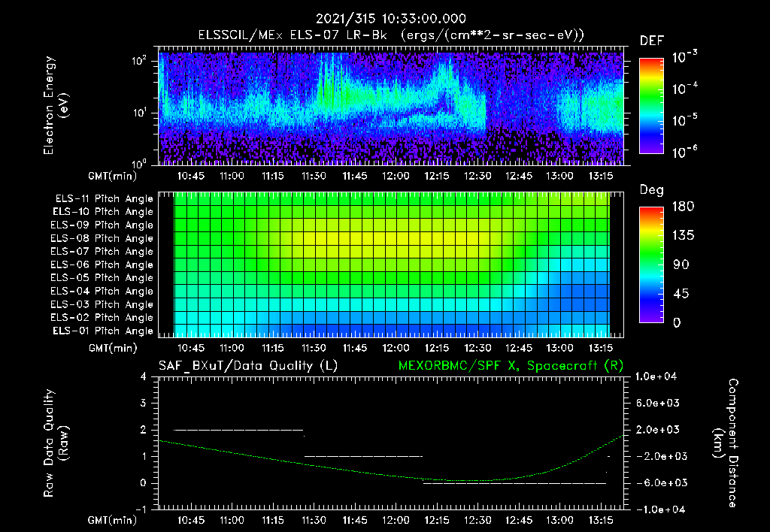Select the ELS-07 Pitch Angle row label

tap(102, 252)
